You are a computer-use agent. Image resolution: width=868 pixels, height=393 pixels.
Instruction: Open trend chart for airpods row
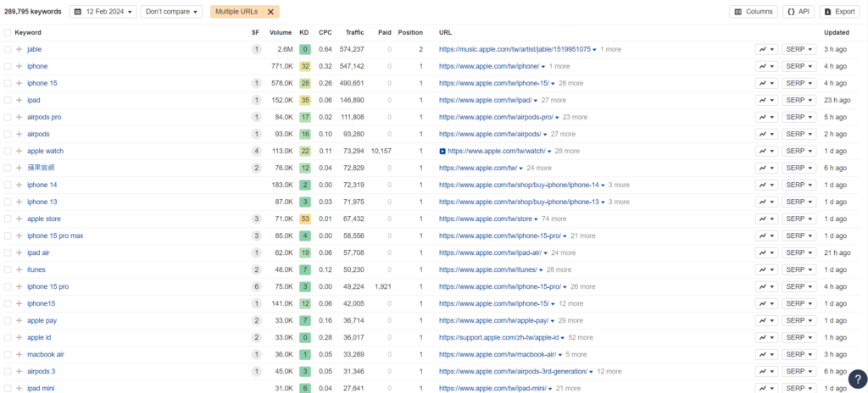click(766, 134)
